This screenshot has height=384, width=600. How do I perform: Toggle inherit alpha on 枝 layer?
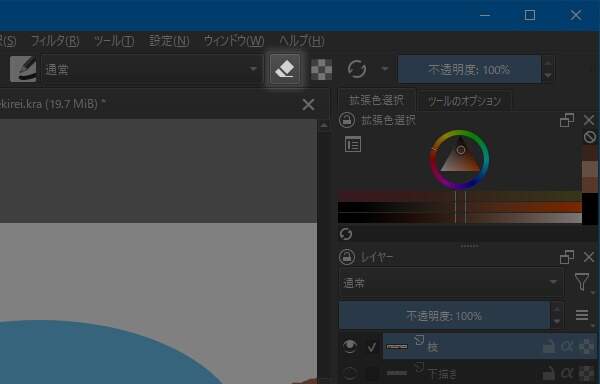[x=567, y=347]
